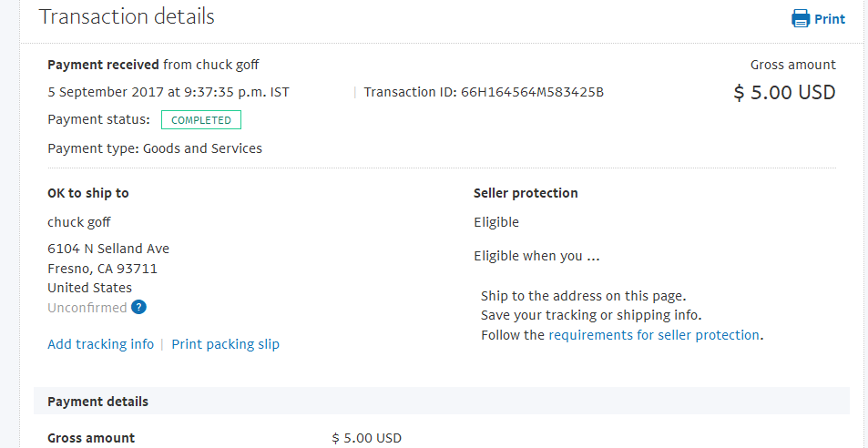Open requirements for seller protection link

coord(654,335)
